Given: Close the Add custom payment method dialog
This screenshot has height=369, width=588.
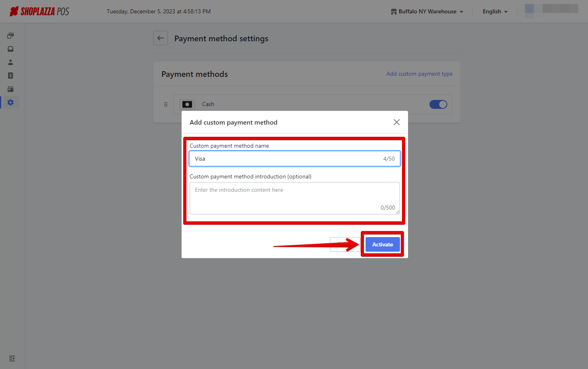Looking at the screenshot, I should 397,122.
